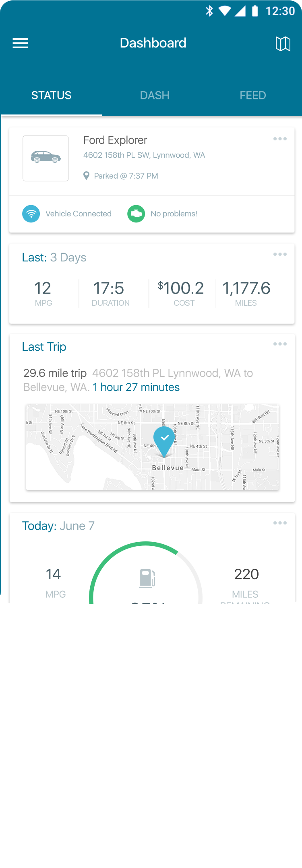Tap the parked location pin icon
The image size is (302, 868).
(x=86, y=176)
